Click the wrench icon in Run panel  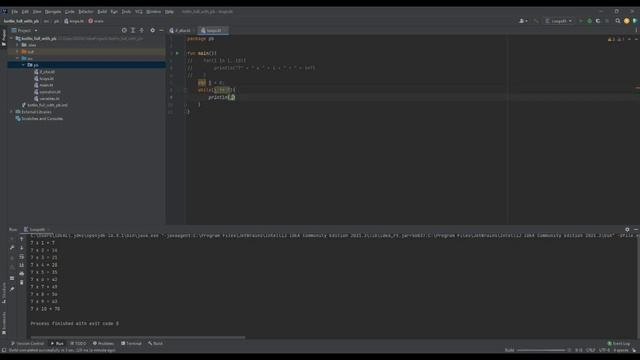click(x=12, y=248)
